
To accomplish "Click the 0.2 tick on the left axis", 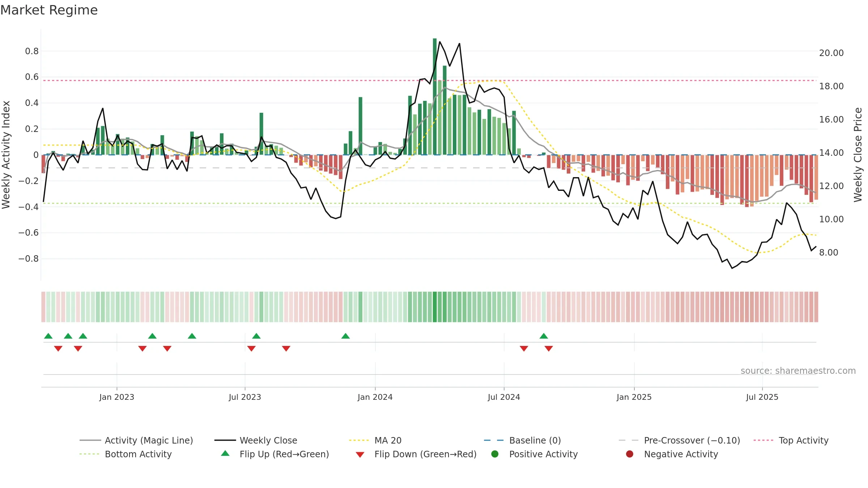I will pyautogui.click(x=32, y=129).
